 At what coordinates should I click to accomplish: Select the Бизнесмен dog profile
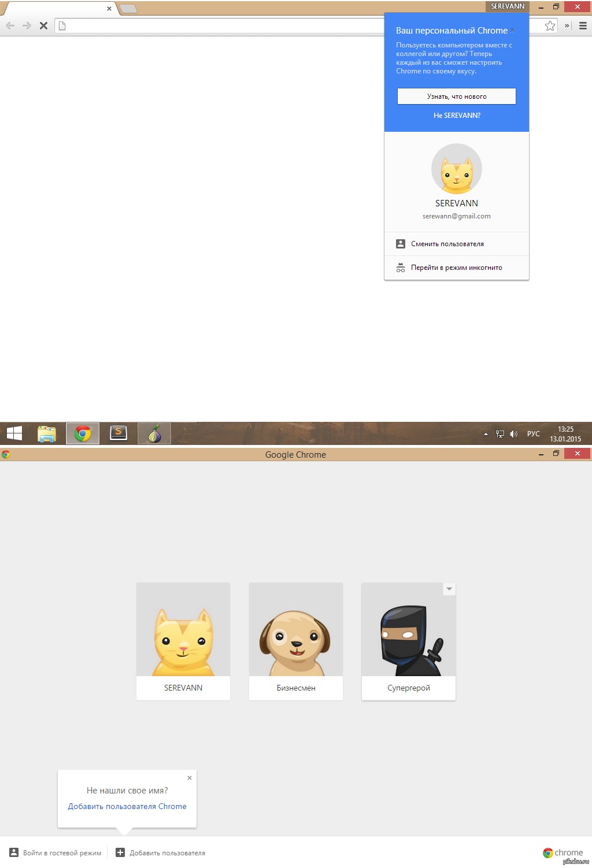point(295,641)
